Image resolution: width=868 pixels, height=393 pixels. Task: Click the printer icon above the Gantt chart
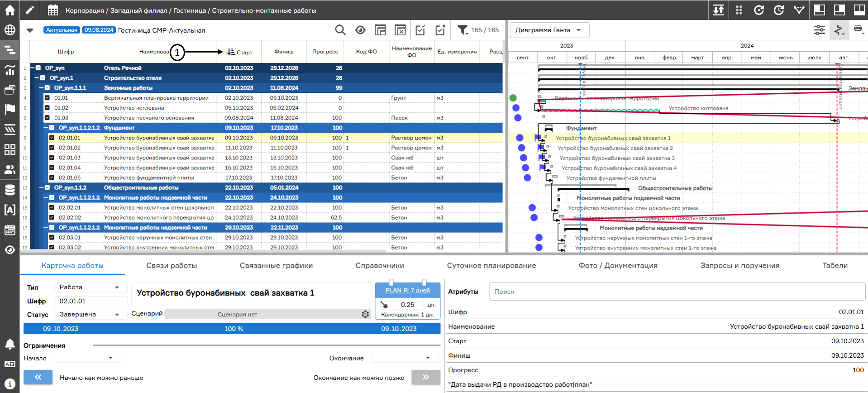click(858, 29)
